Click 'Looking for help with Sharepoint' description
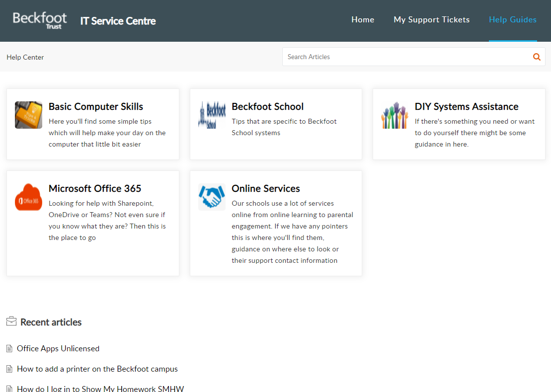Viewport: 551px width, 392px height. point(107,220)
